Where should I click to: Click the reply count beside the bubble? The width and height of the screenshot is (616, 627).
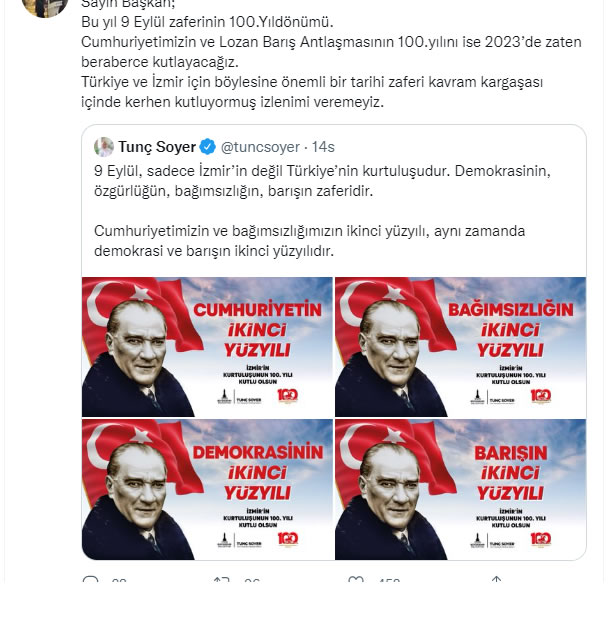(x=119, y=581)
